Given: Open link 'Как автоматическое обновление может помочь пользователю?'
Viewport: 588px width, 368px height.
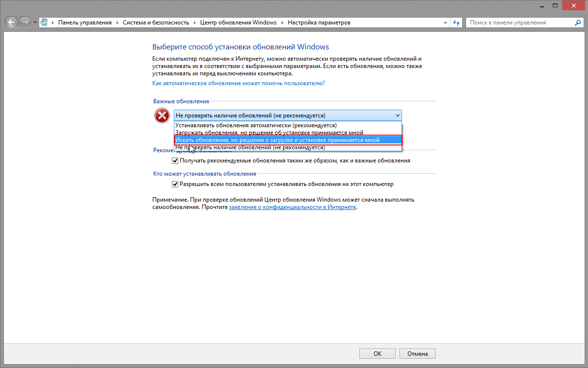Looking at the screenshot, I should 239,83.
